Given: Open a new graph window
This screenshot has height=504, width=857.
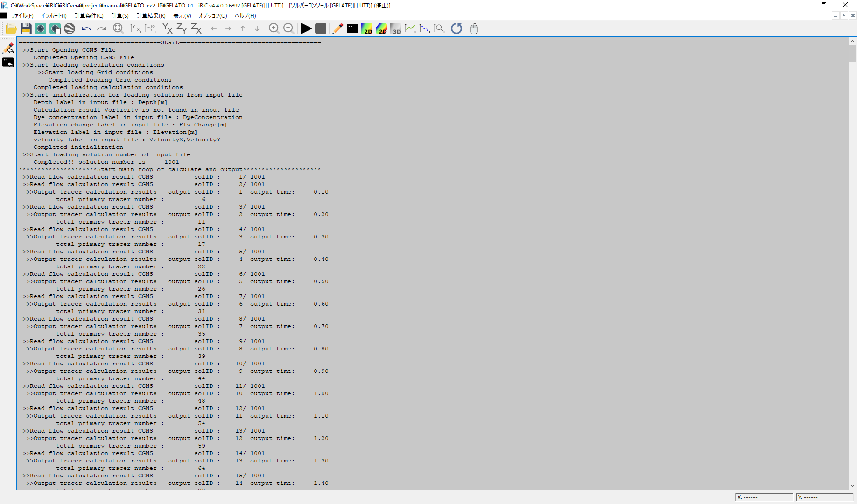Looking at the screenshot, I should tap(410, 29).
